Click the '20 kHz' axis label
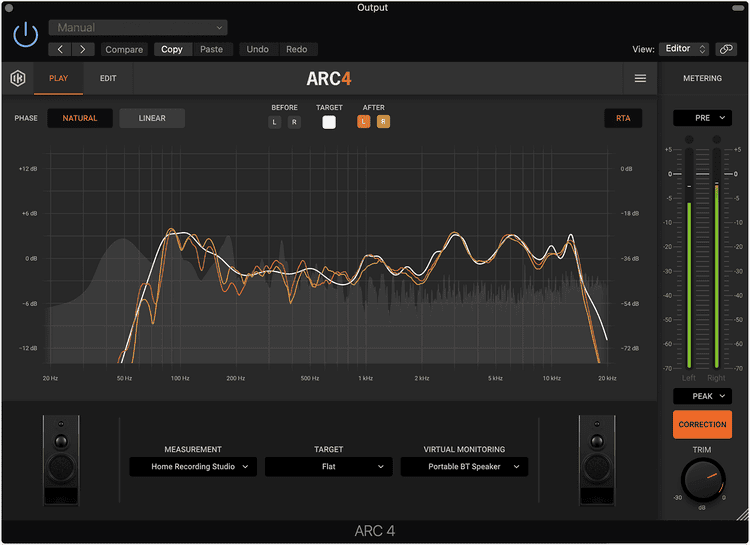 click(607, 378)
